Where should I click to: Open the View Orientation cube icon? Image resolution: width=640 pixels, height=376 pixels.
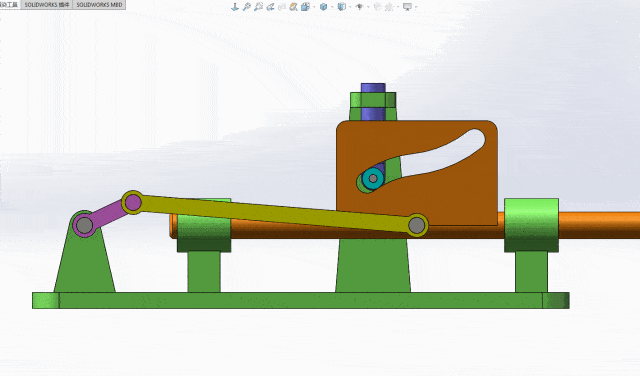point(305,7)
